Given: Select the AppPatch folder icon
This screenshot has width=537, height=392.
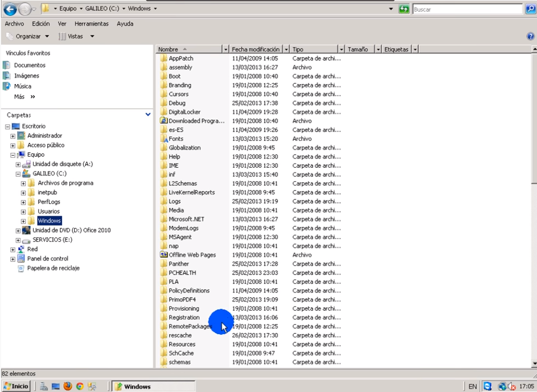Looking at the screenshot, I should [x=164, y=58].
